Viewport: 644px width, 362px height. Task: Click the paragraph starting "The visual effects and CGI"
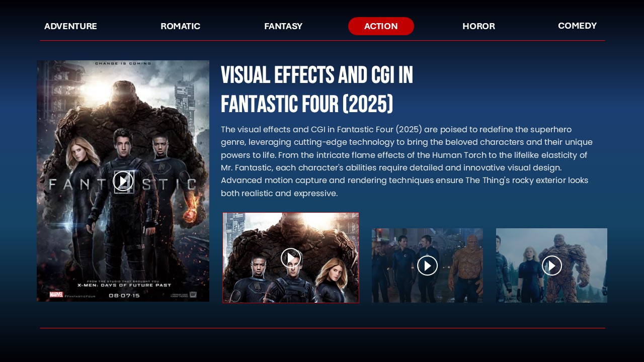click(407, 161)
